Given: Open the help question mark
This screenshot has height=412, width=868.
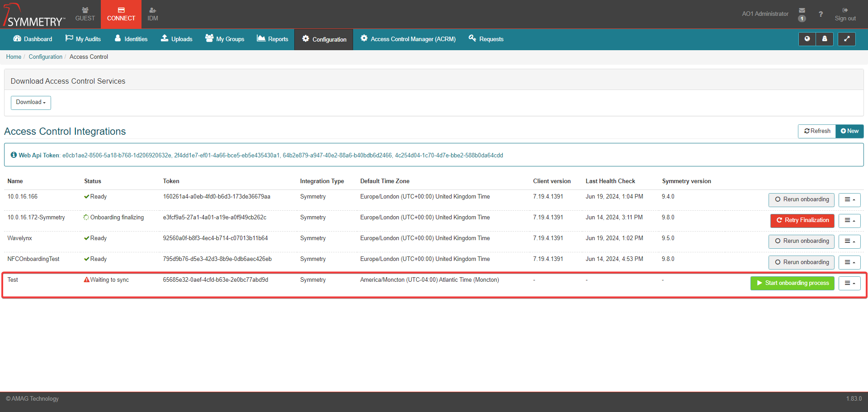Looking at the screenshot, I should pyautogui.click(x=821, y=14).
